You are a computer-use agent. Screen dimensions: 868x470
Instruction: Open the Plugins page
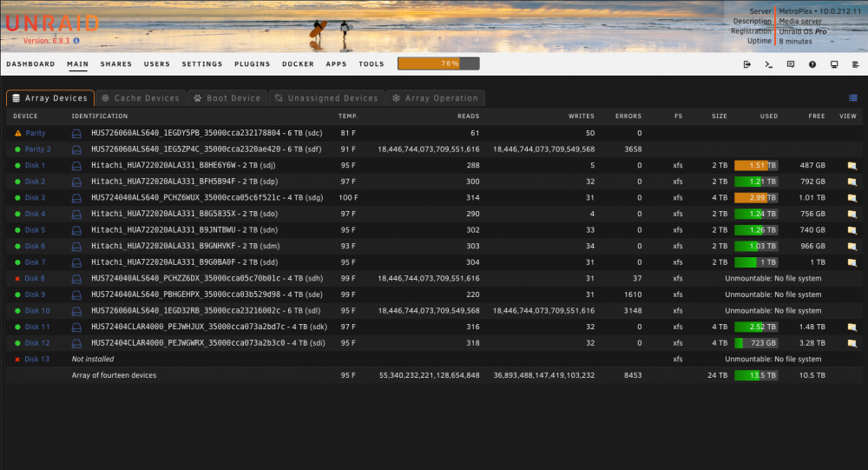[x=253, y=63]
